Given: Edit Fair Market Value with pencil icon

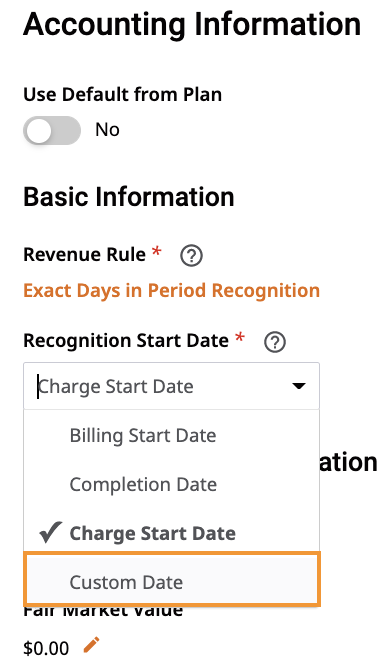Looking at the screenshot, I should coord(91,644).
